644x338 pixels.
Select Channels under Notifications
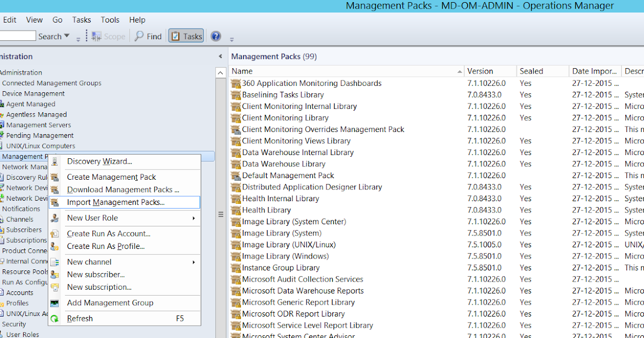click(20, 219)
